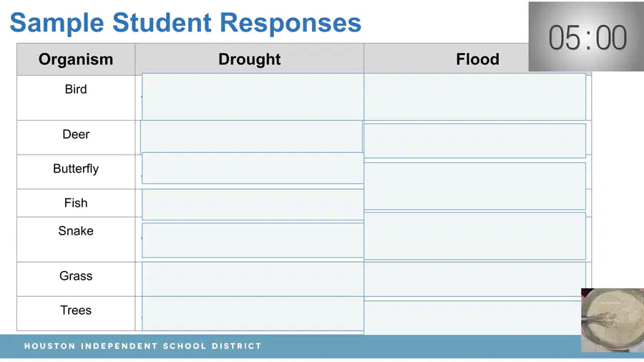Viewport: 644px width, 362px height.
Task: Select the Butterfly organism cell
Action: pos(76,172)
